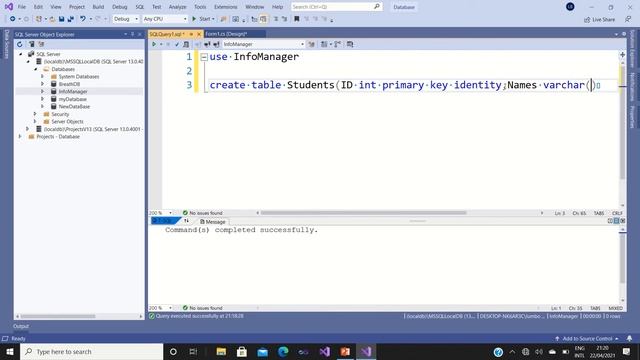Pin the SQLQuery1.sql tab
Screen dimensions: 640x360
[x=191, y=34]
